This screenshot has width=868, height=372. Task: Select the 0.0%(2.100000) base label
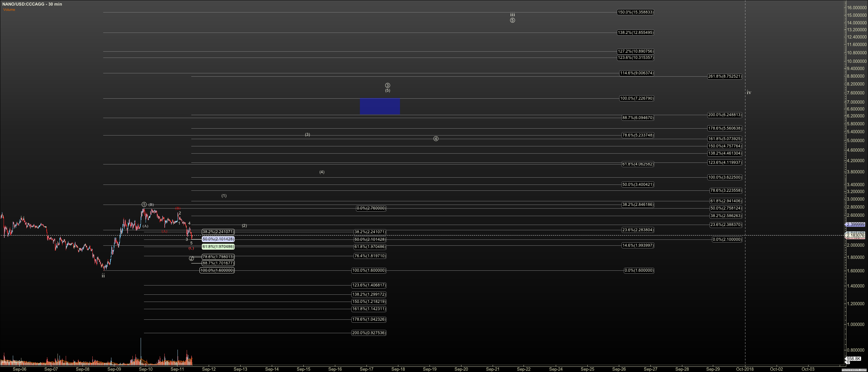pos(727,239)
